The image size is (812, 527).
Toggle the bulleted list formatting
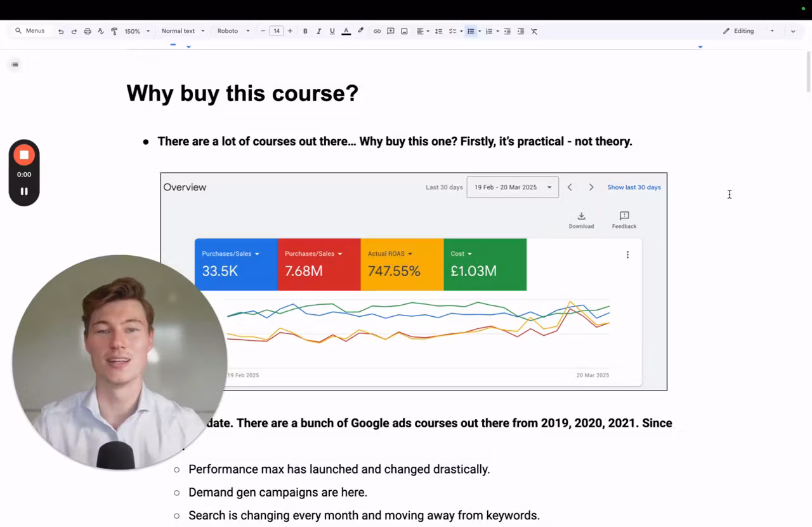point(470,30)
